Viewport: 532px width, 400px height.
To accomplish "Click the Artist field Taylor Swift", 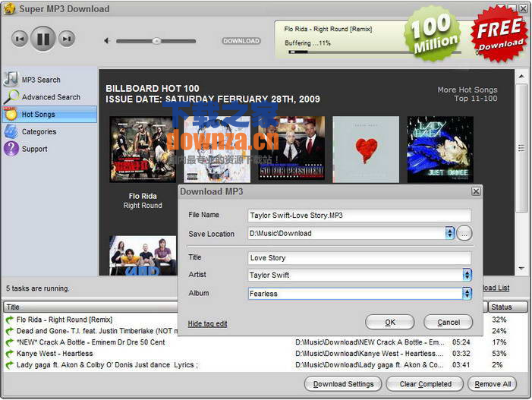I will (x=355, y=276).
